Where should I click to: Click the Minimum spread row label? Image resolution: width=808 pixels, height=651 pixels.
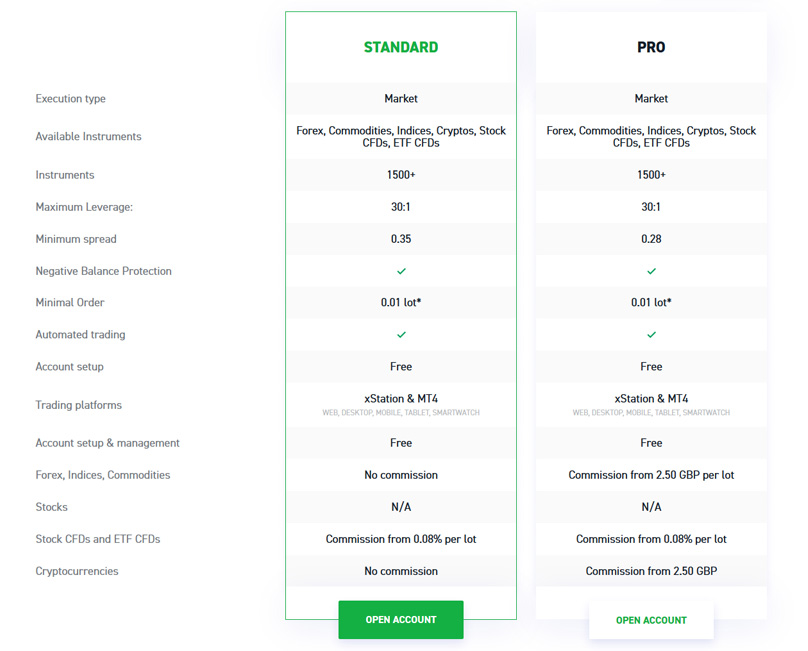[76, 239]
